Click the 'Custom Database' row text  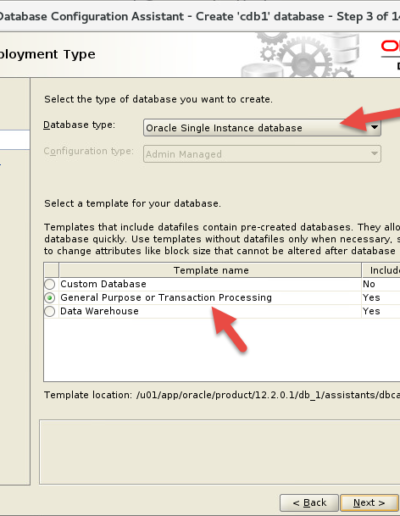(x=103, y=284)
